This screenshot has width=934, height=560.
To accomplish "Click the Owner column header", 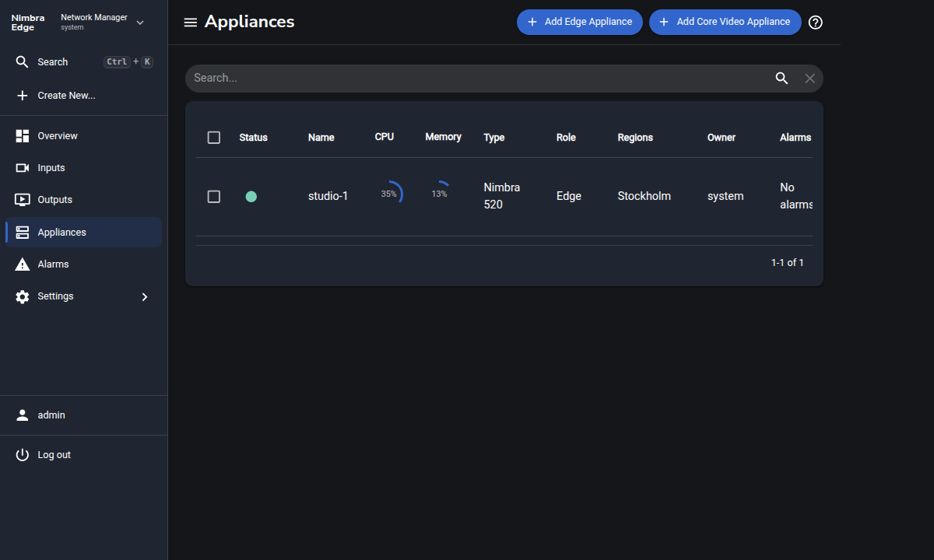I will 722,138.
